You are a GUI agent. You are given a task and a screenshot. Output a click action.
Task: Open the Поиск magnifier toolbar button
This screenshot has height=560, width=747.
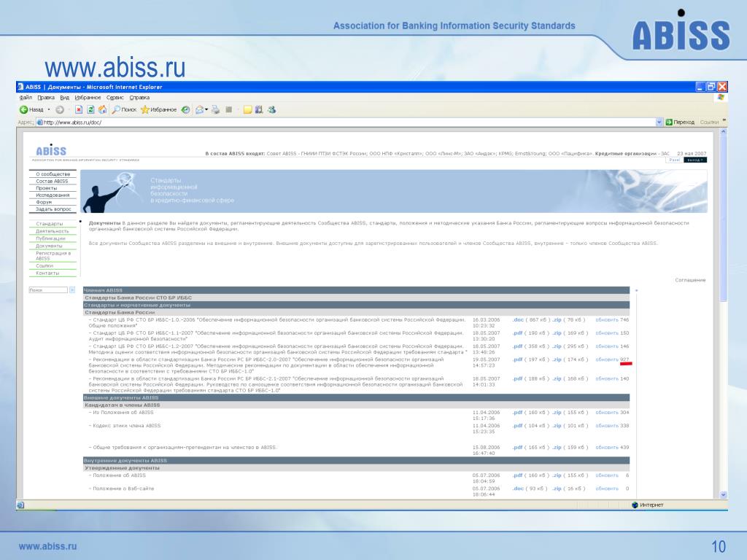pyautogui.click(x=124, y=109)
